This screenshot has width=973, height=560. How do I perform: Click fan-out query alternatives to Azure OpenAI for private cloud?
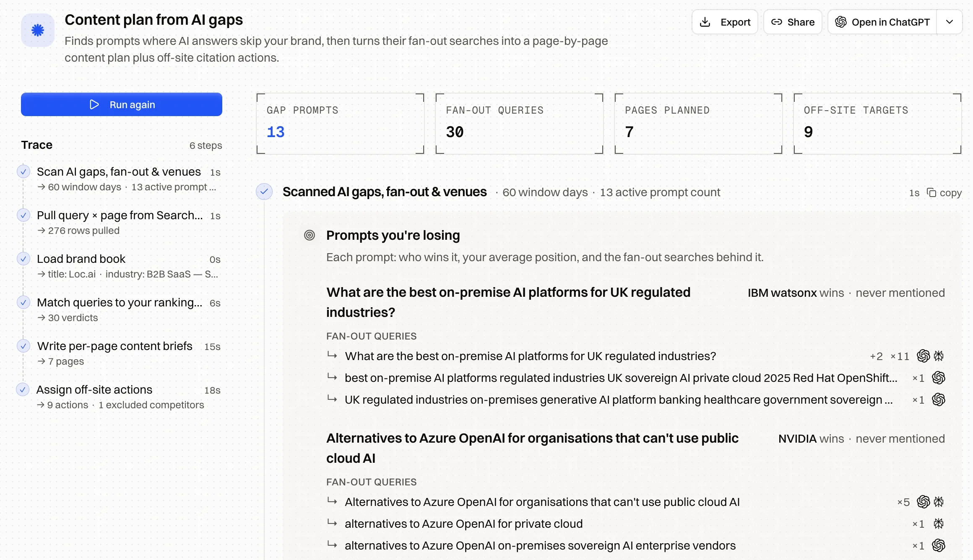463,524
